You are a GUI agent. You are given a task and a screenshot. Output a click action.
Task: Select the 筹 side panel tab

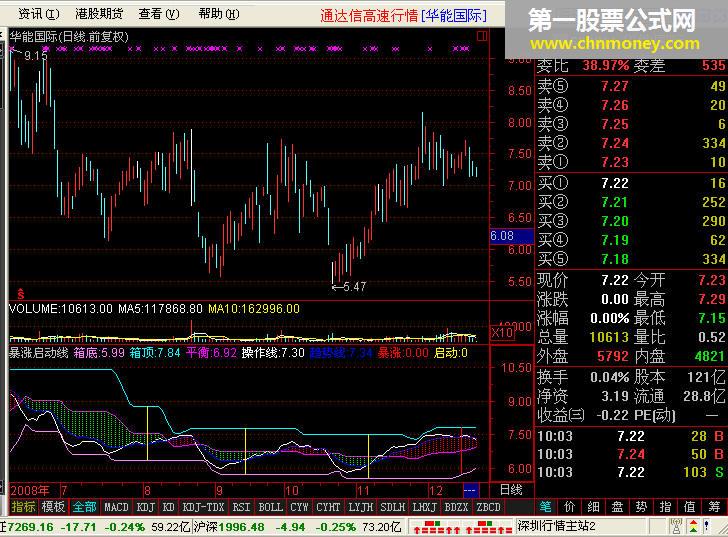(714, 507)
